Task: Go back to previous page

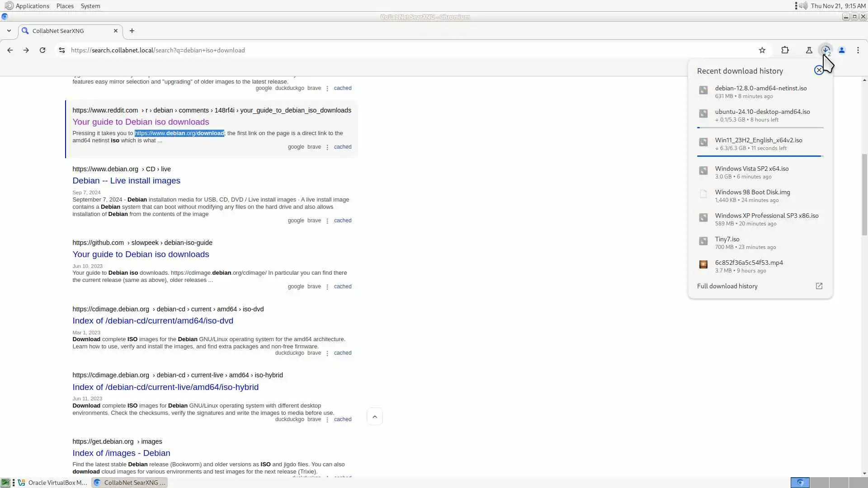Action: point(10,50)
